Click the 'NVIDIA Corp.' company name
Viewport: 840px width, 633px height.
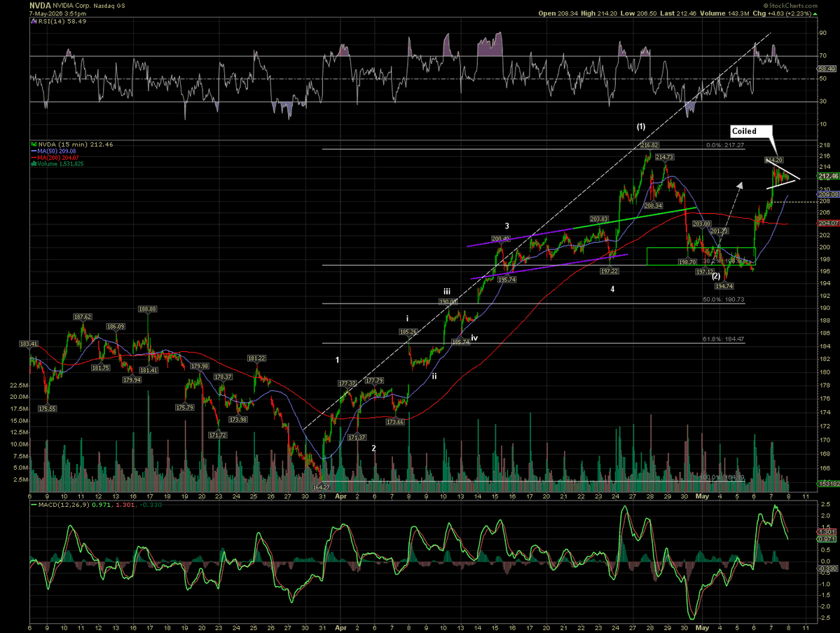[71, 6]
